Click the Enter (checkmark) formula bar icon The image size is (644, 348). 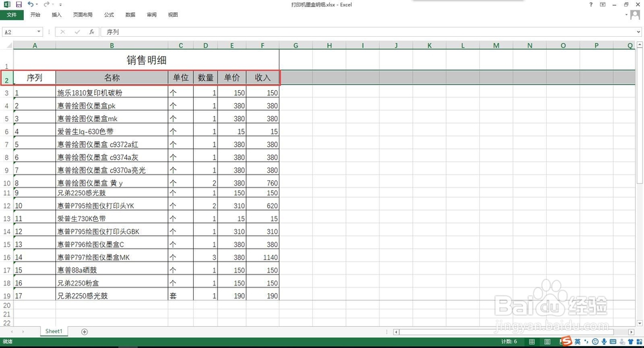click(x=77, y=32)
